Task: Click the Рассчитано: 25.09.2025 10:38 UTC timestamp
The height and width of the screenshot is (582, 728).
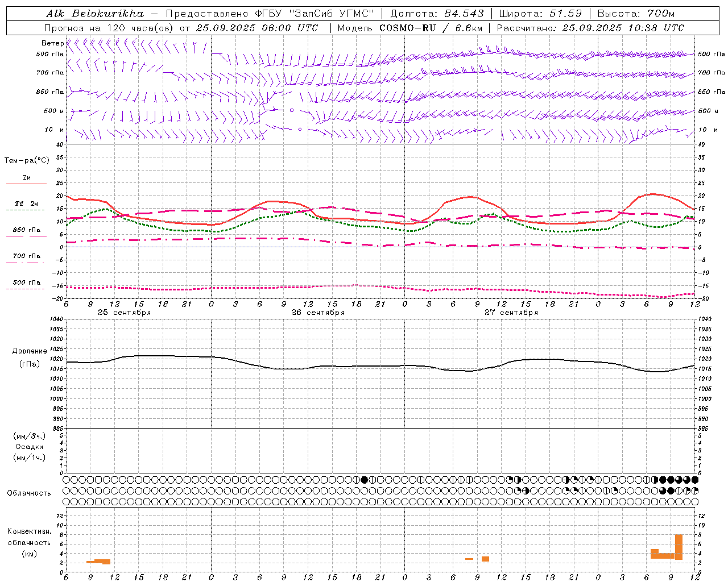Action: click(590, 28)
